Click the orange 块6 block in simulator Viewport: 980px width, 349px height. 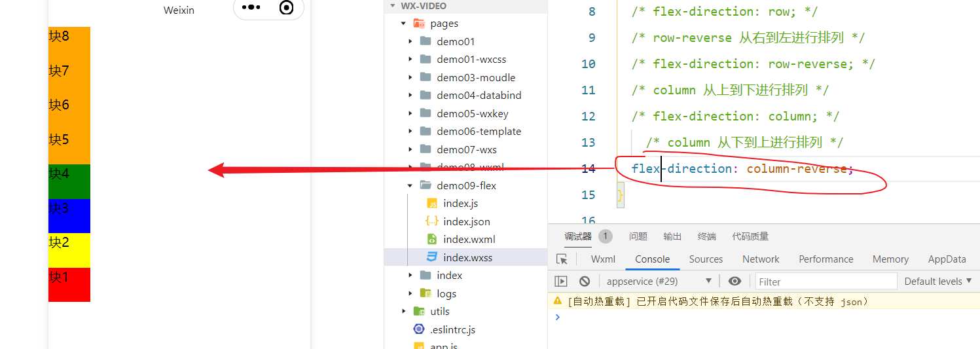tap(69, 113)
